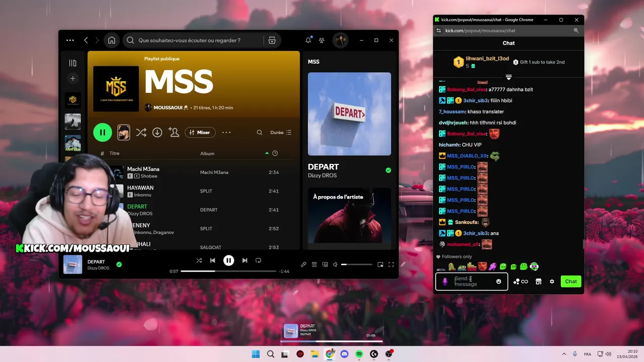Show hidden system tray icons

(x=564, y=354)
